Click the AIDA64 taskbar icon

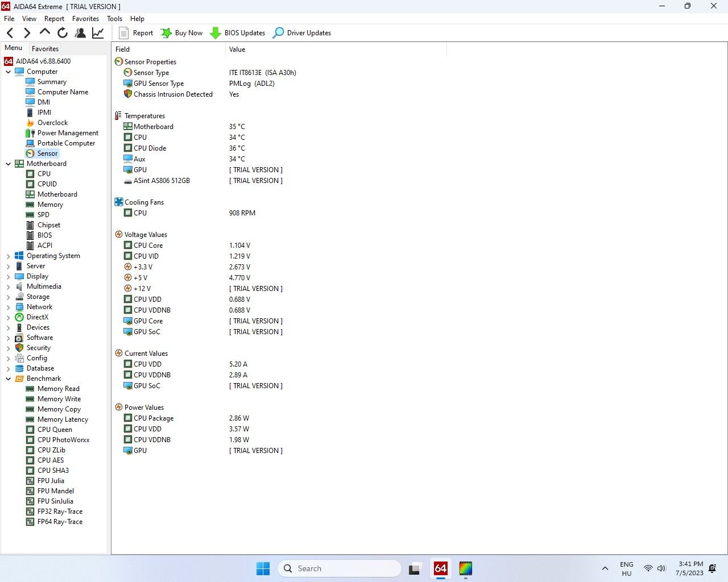[x=441, y=568]
